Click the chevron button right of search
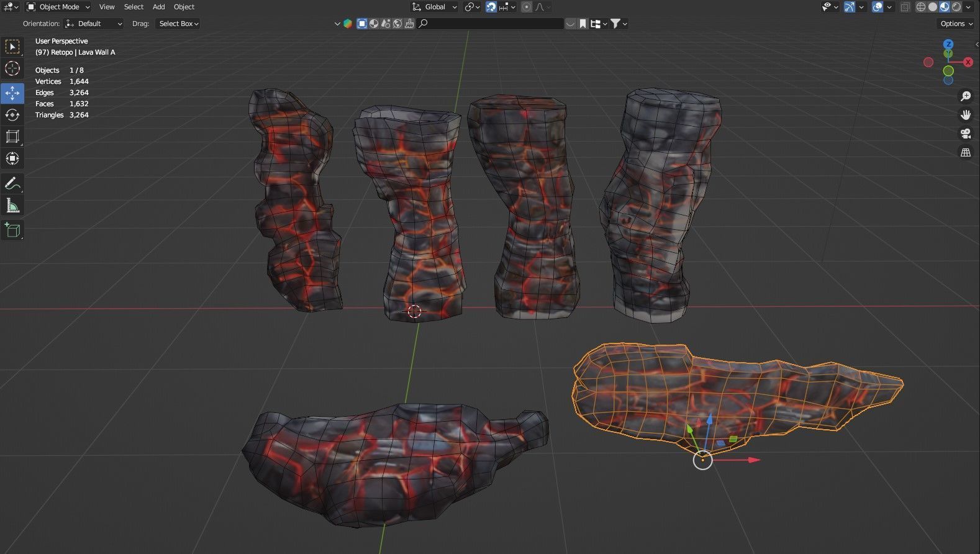Screen dimensions: 980x554 click(570, 24)
